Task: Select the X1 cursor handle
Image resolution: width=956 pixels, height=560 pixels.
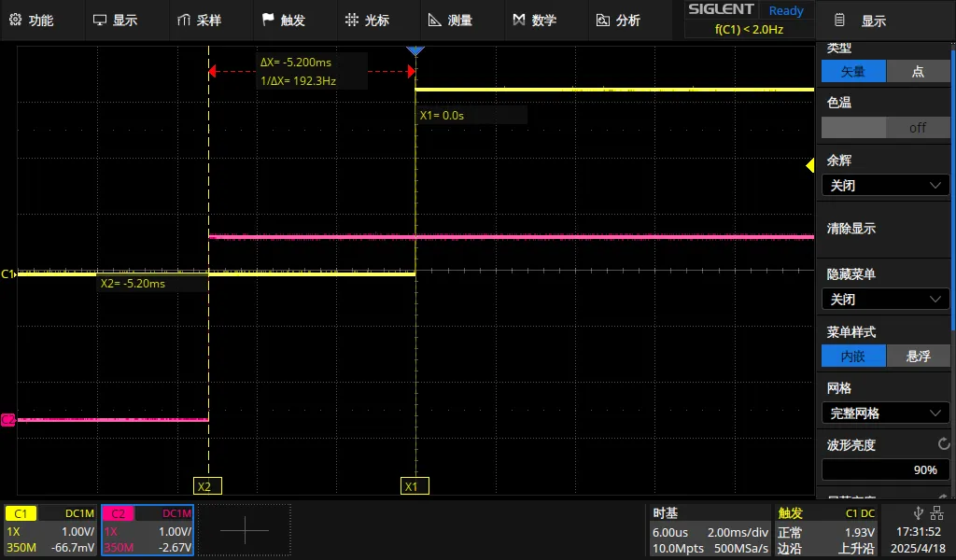Action: click(415, 486)
